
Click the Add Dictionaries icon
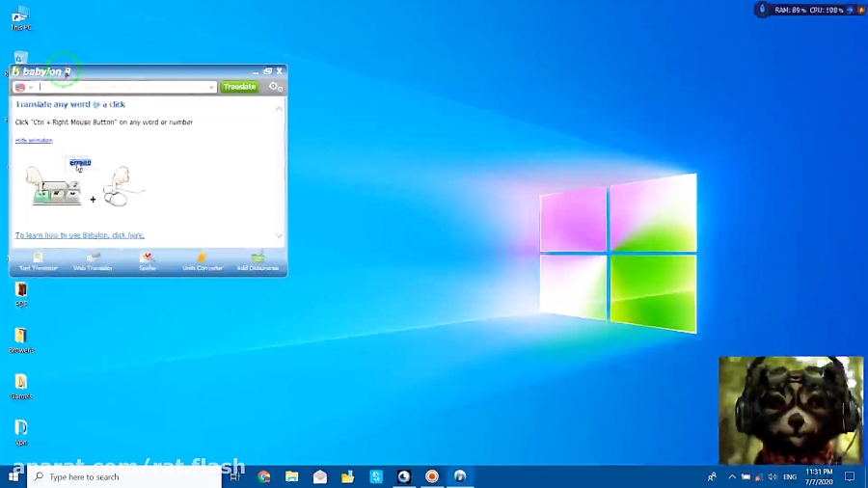258,260
